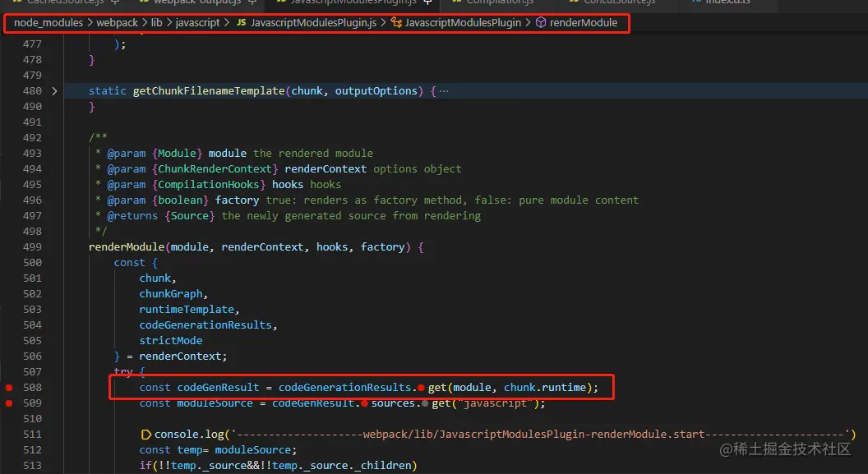This screenshot has width=868, height=474.
Task: Click moduleSource declaration on line 509
Action: pos(215,403)
